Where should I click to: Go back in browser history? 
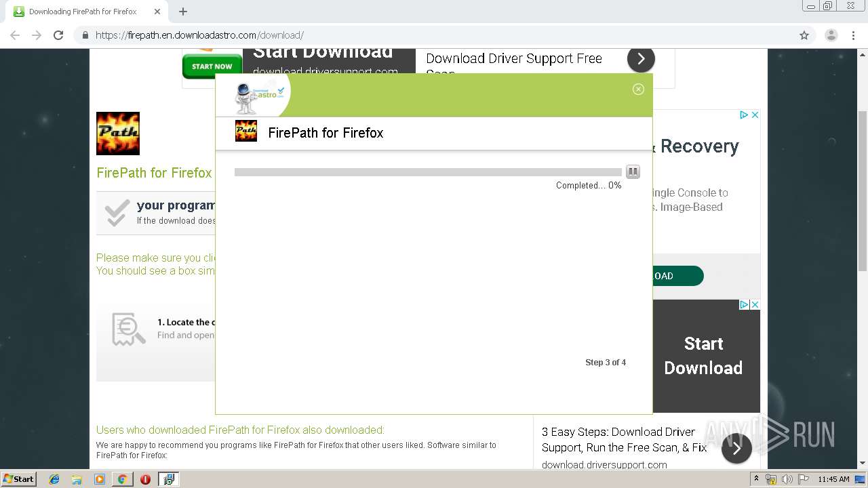(x=15, y=35)
